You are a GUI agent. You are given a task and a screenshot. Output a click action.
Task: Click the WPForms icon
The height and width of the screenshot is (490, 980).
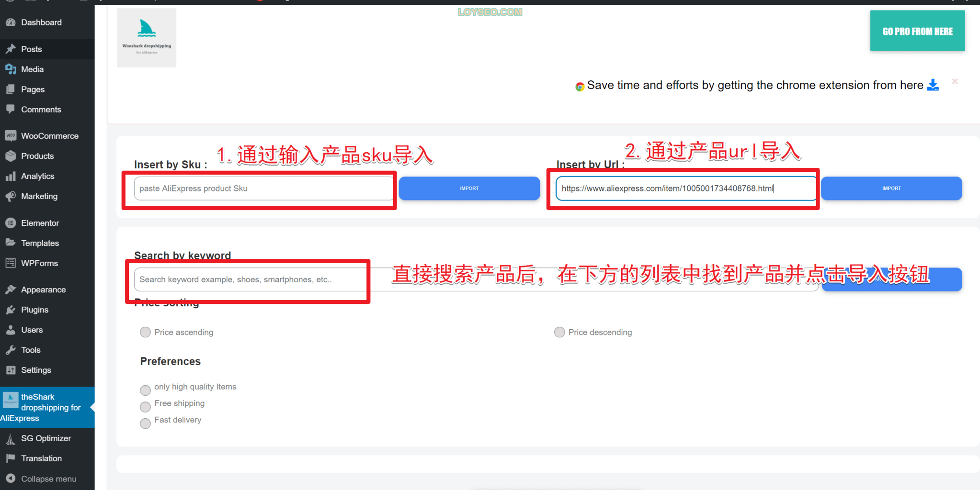[x=11, y=263]
